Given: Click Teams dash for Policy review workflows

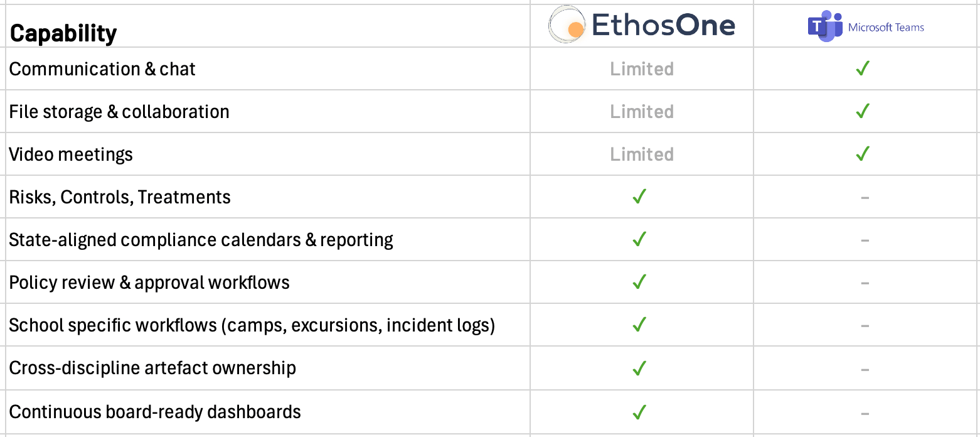Looking at the screenshot, I should coord(865,283).
